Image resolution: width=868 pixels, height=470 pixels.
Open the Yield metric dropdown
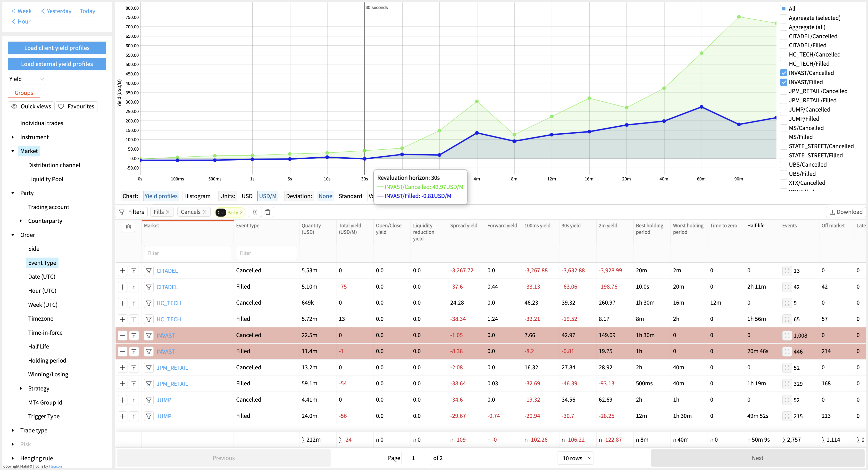[x=27, y=79]
